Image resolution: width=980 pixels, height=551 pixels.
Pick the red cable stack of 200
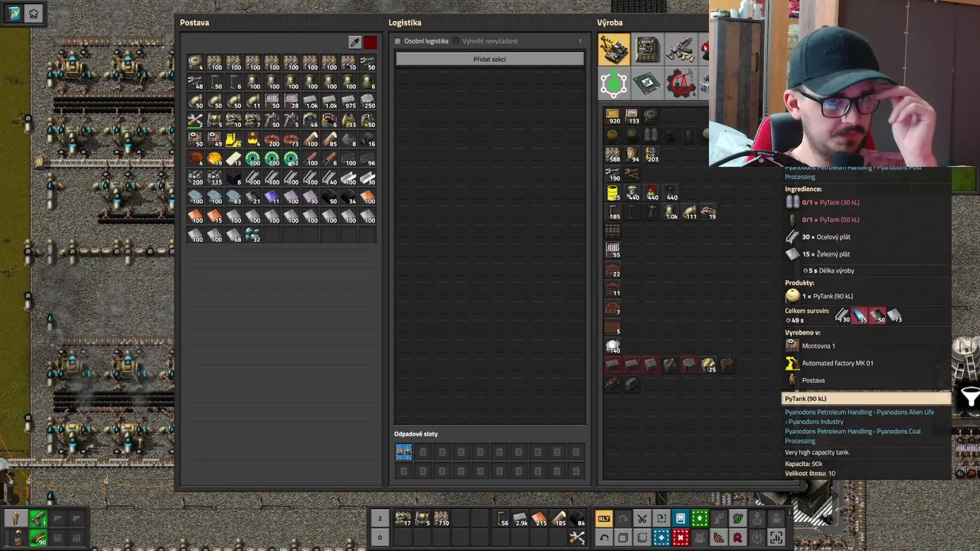(x=272, y=139)
